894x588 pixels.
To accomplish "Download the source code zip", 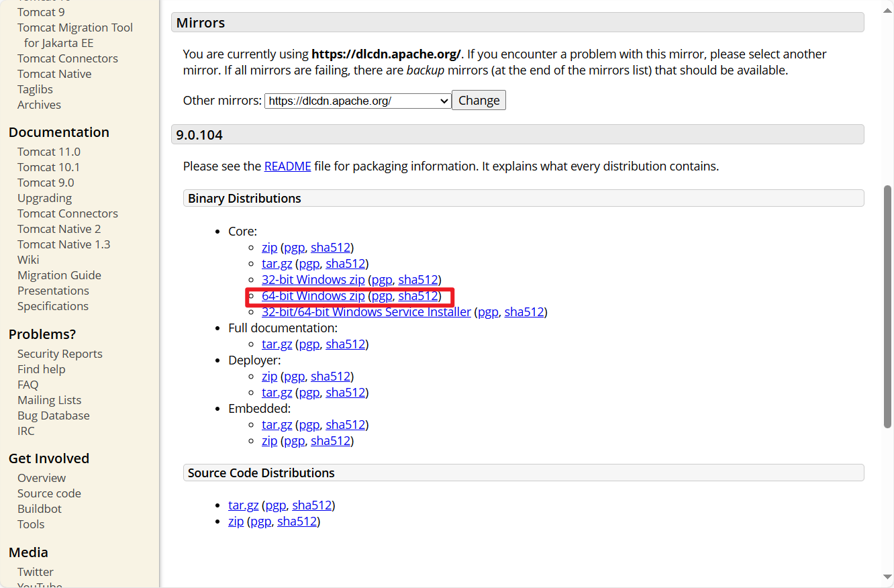I will pos(236,522).
